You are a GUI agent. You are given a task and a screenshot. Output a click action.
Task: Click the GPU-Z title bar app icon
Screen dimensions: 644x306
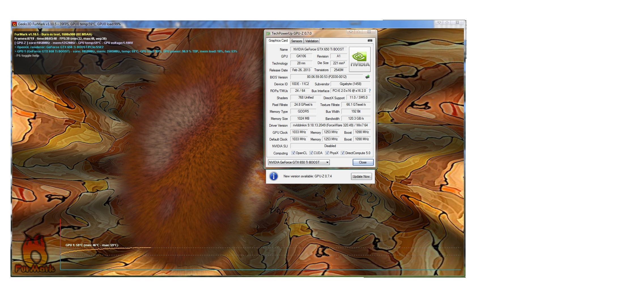tap(268, 33)
